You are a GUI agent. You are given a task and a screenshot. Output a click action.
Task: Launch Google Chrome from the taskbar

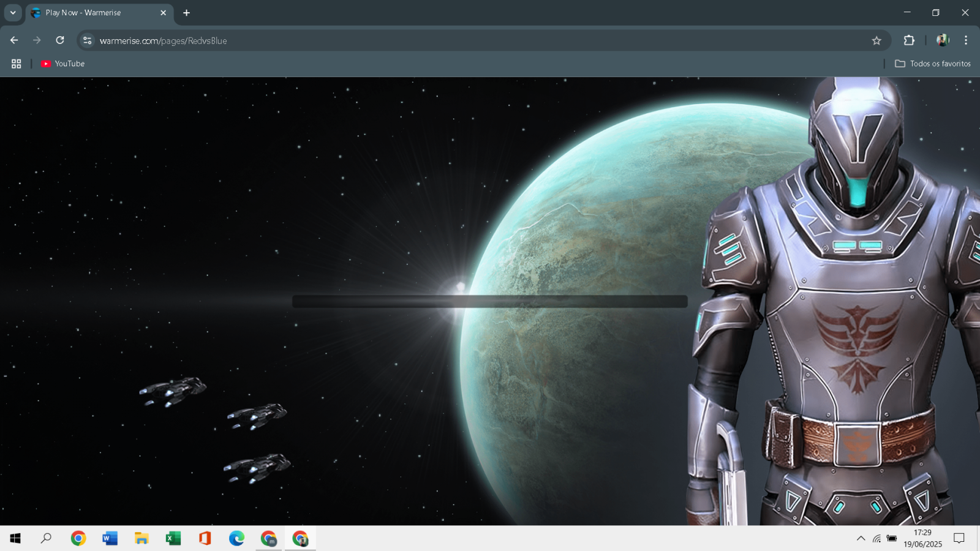tap(78, 538)
